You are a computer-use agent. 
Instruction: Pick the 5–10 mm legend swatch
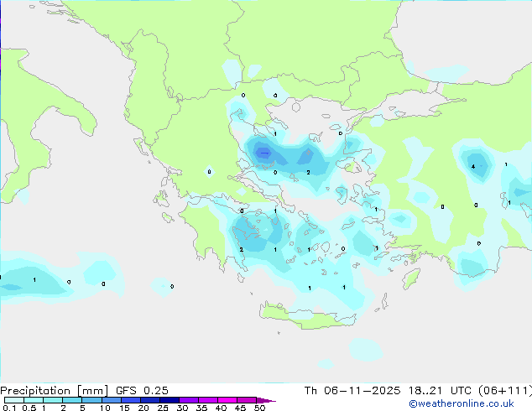[x=91, y=400]
